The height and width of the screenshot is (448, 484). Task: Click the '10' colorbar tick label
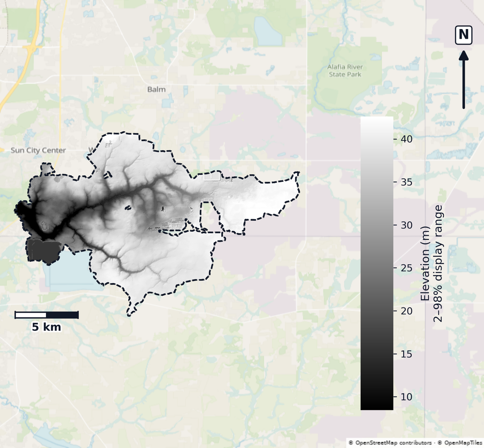(407, 397)
